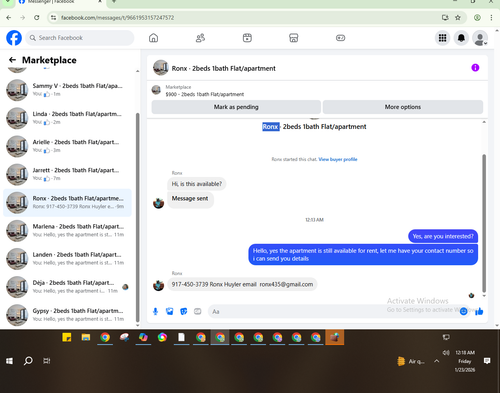Click the Ronx chat header title
This screenshot has width=500, height=393.
pyautogui.click(x=223, y=68)
